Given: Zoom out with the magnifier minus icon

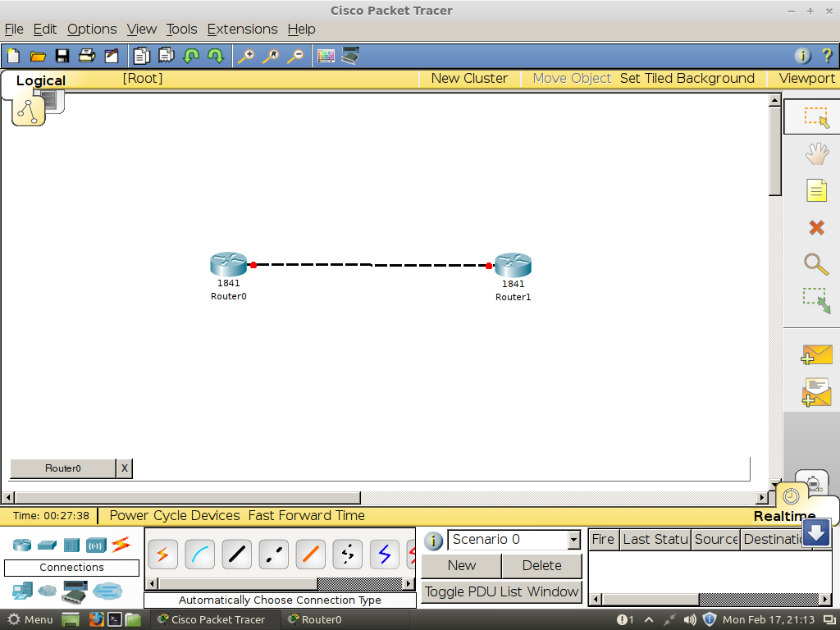Looking at the screenshot, I should click(295, 56).
